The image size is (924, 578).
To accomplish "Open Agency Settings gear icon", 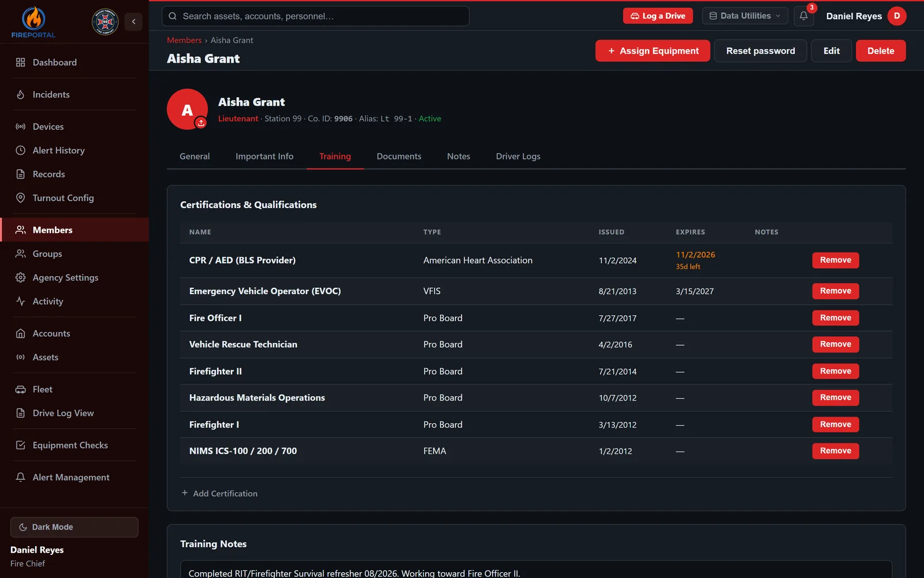I will 21,277.
